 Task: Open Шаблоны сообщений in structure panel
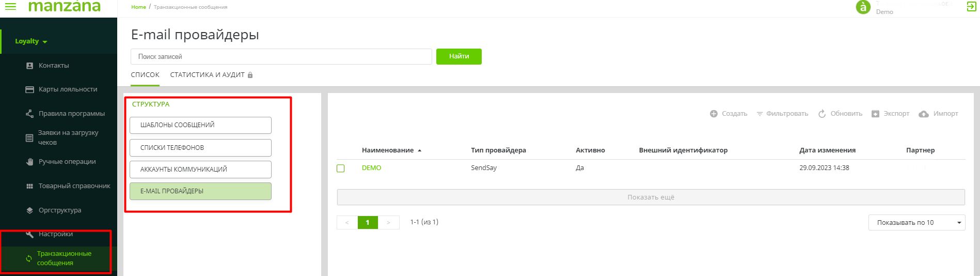click(200, 125)
